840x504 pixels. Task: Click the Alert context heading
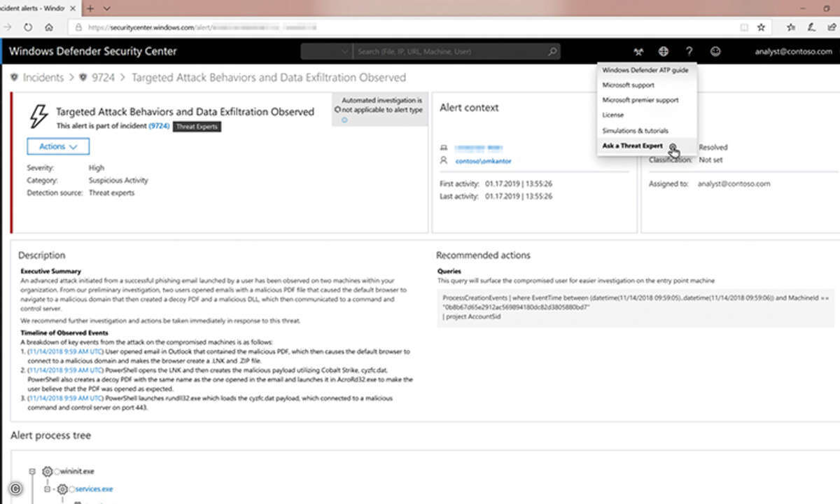pyautogui.click(x=469, y=108)
